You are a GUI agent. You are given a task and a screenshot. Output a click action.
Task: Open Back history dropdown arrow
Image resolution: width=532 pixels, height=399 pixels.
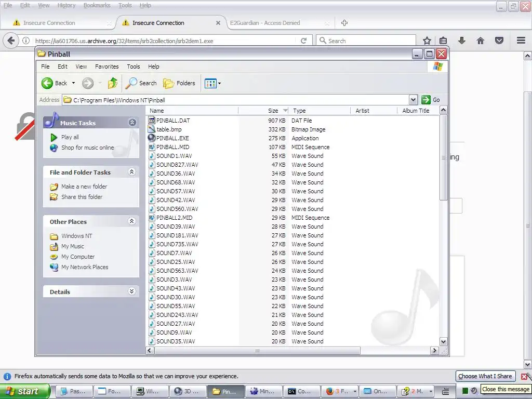coord(73,83)
